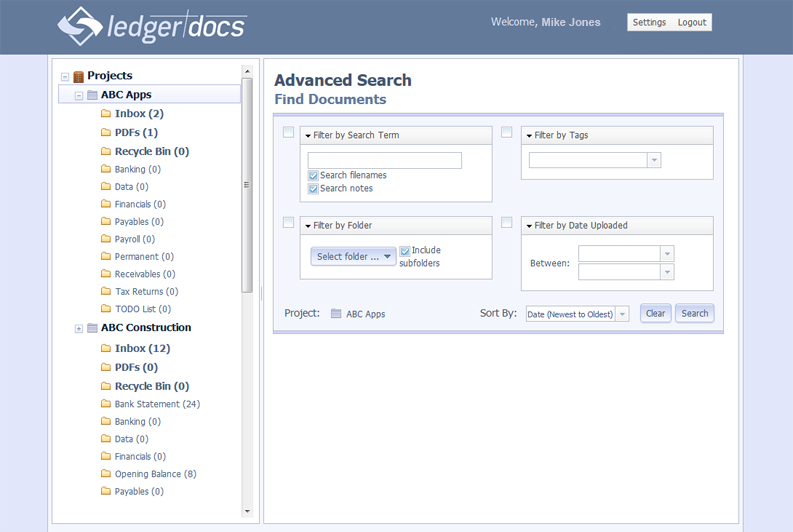Open the Sort By dropdown

tap(623, 314)
